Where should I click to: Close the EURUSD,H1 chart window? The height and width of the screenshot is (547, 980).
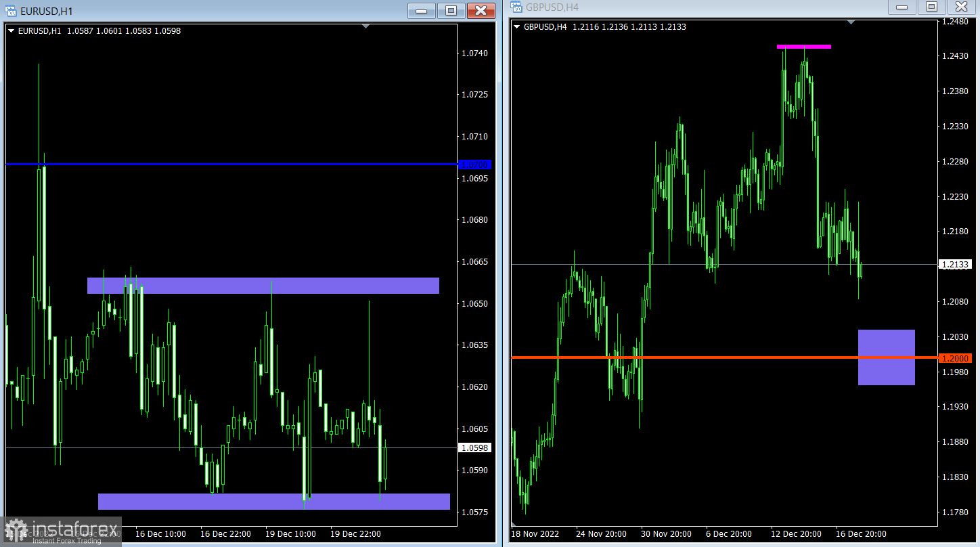click(x=481, y=11)
